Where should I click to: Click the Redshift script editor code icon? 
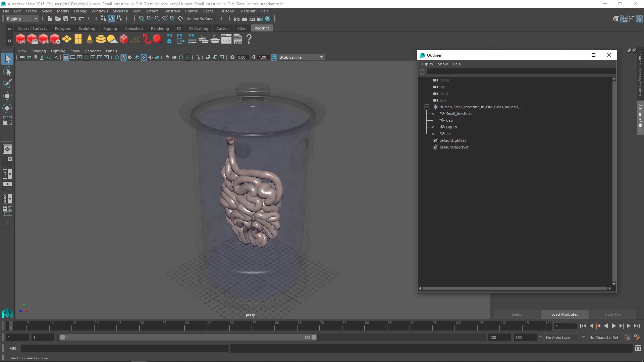tap(226, 39)
